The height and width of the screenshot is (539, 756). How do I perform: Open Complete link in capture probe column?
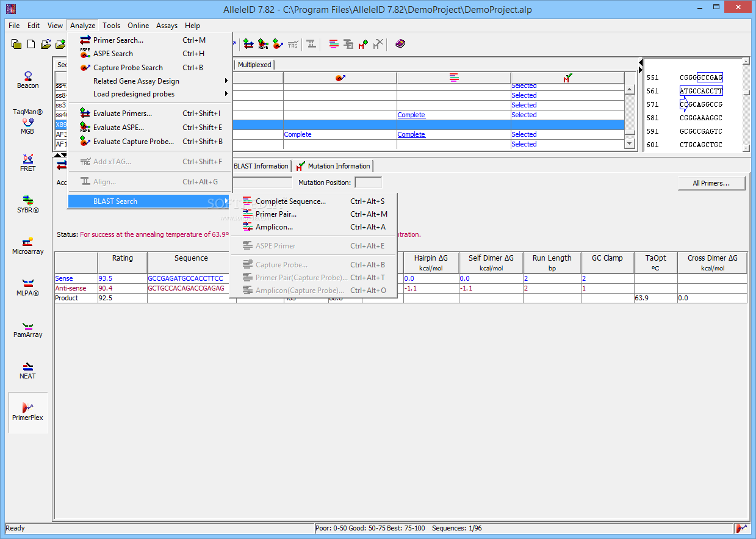pyautogui.click(x=298, y=134)
